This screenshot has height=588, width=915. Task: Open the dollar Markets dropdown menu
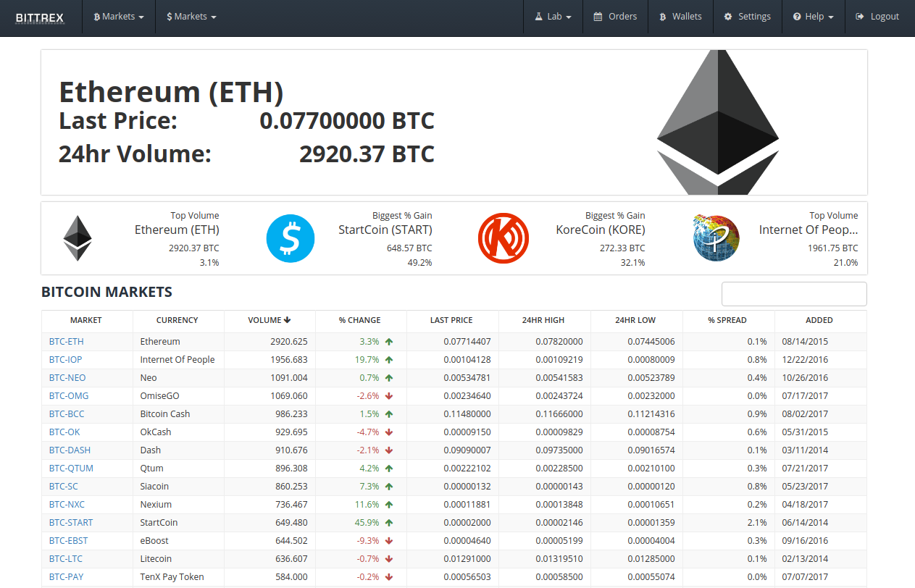pyautogui.click(x=191, y=17)
